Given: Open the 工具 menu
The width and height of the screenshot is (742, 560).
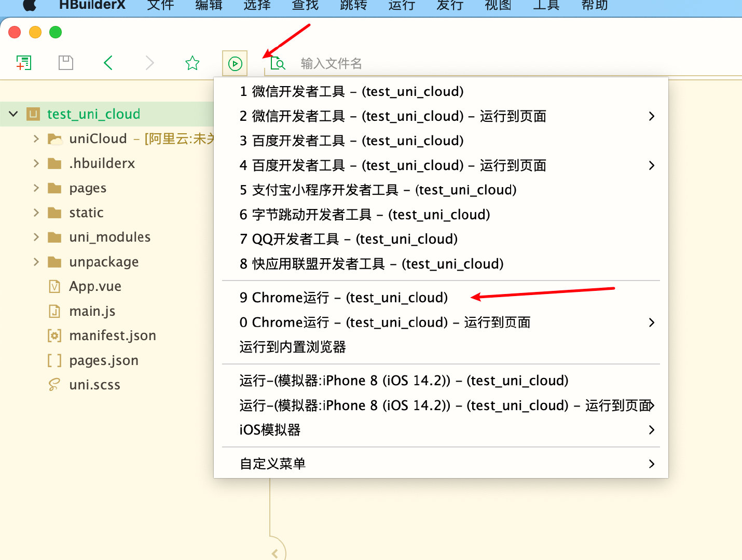Looking at the screenshot, I should coord(547,5).
